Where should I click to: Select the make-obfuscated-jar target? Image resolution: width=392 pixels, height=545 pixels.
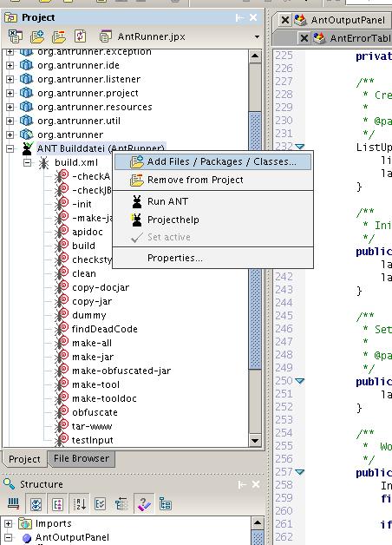[x=121, y=371]
